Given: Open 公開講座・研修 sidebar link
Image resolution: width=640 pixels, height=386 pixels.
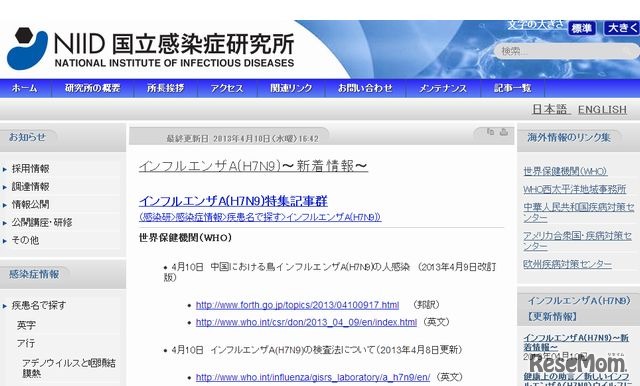Looking at the screenshot, I should click(42, 222).
